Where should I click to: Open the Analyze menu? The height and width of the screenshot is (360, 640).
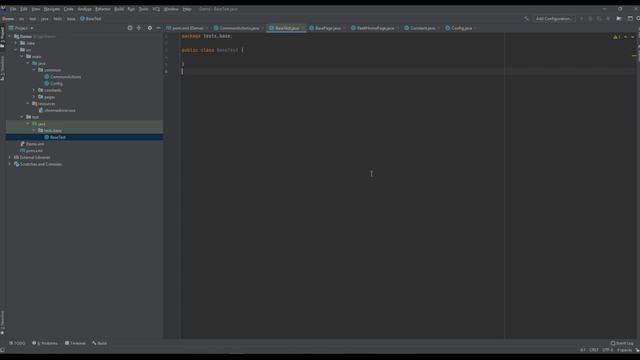click(x=84, y=9)
